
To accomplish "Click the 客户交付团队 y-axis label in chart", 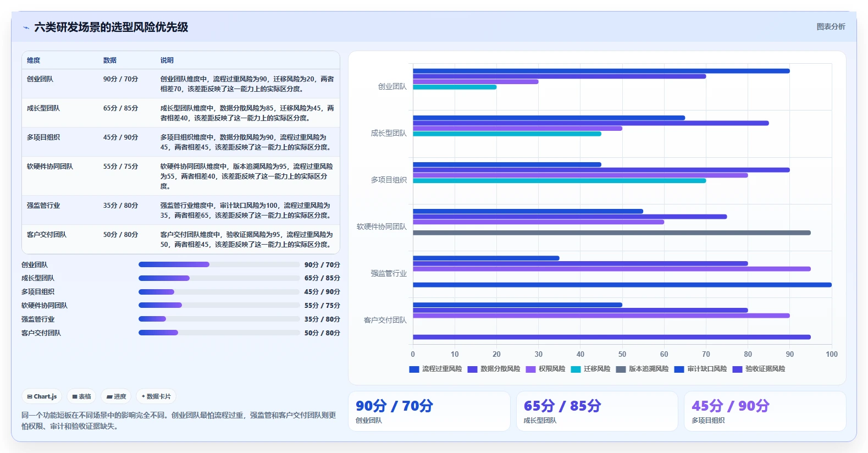I will pyautogui.click(x=385, y=320).
